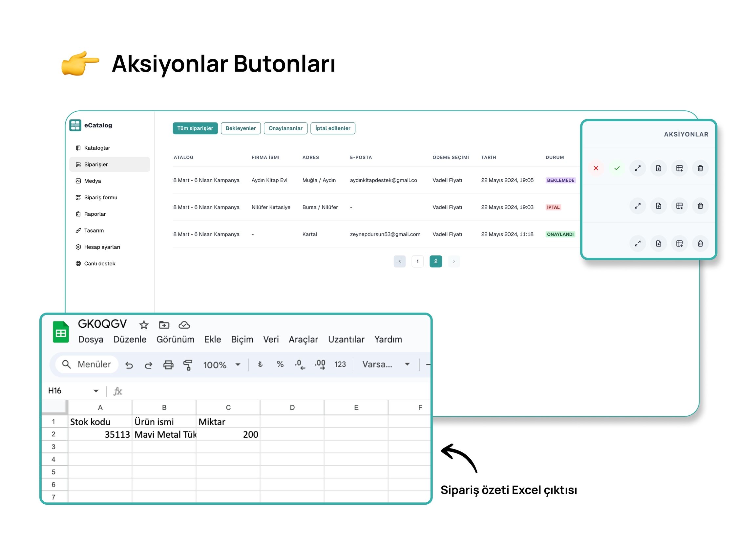Expand the H16 name box dropdown

click(x=96, y=391)
